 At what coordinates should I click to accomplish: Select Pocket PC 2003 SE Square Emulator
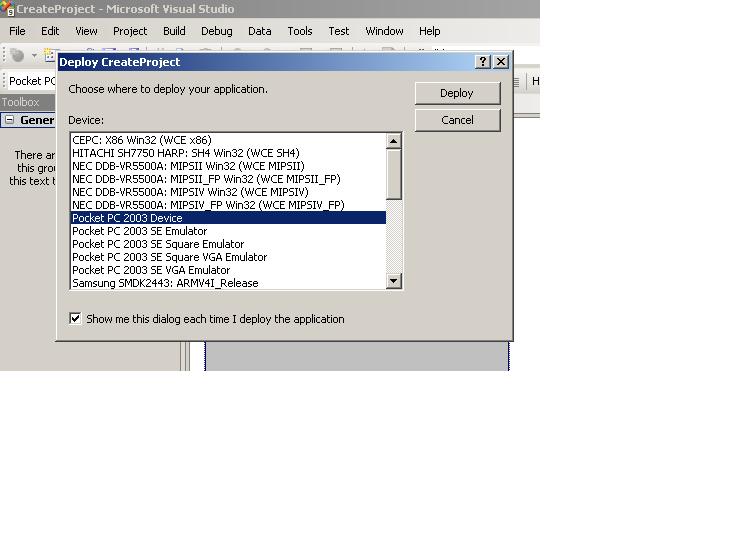228,244
